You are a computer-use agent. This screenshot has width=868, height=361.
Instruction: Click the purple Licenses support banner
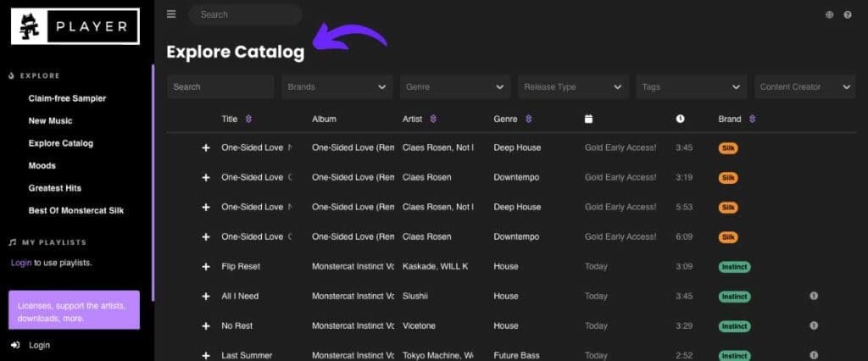point(75,310)
